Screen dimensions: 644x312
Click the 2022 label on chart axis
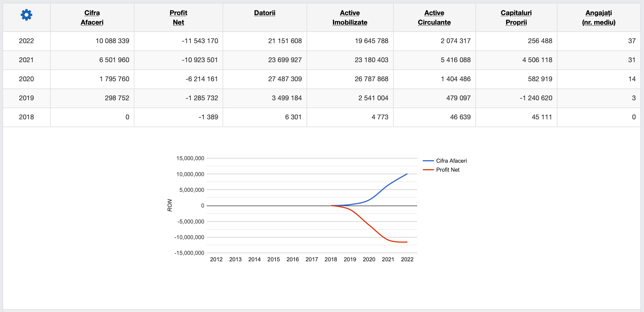(407, 259)
